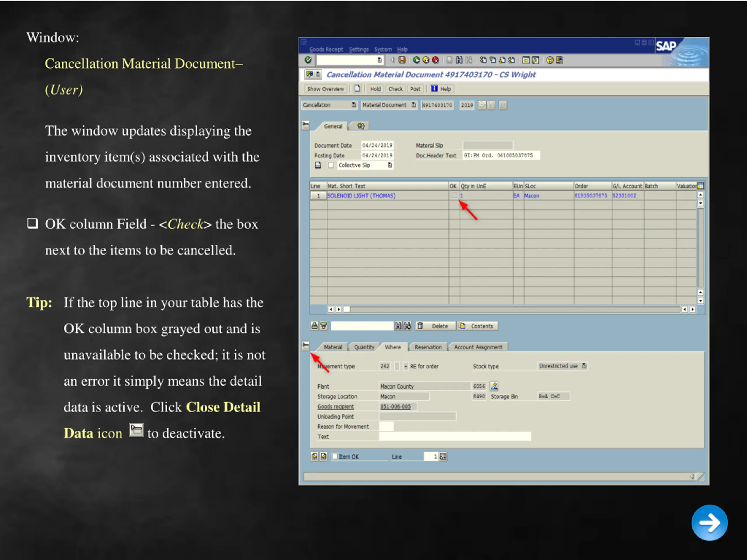Switch to the Account Assignment tab

478,347
